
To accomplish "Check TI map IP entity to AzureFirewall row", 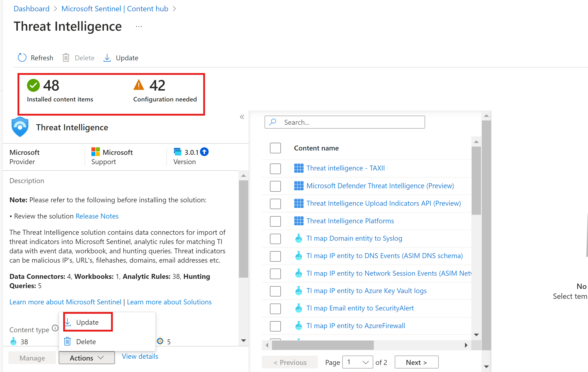I will tap(275, 326).
